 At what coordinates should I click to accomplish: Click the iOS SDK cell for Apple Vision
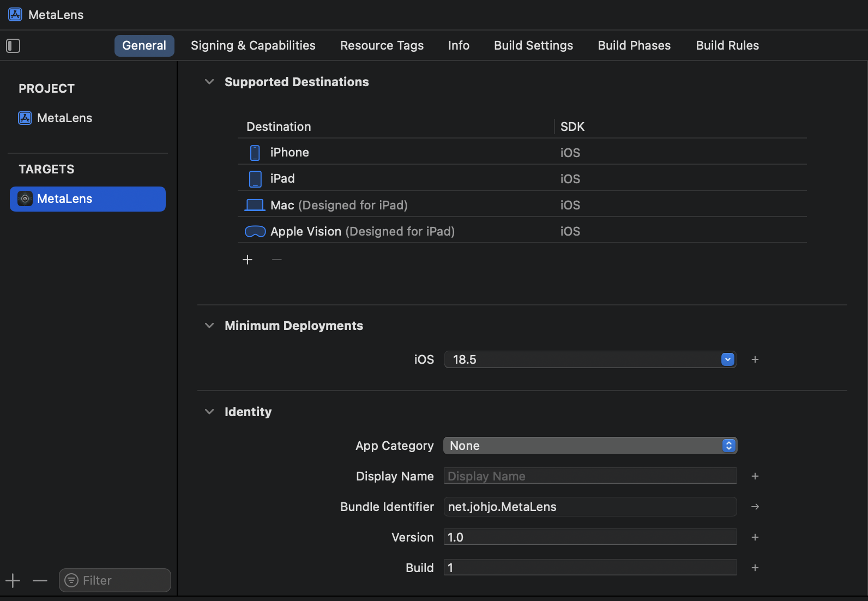tap(570, 231)
